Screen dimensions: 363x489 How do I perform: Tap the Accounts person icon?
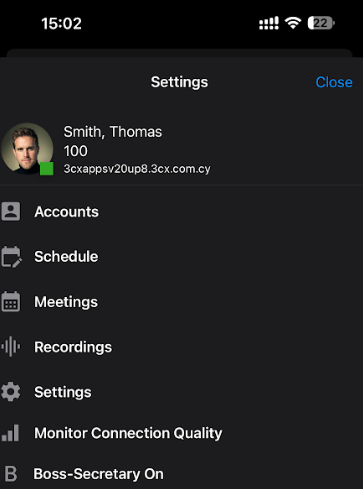coord(11,211)
